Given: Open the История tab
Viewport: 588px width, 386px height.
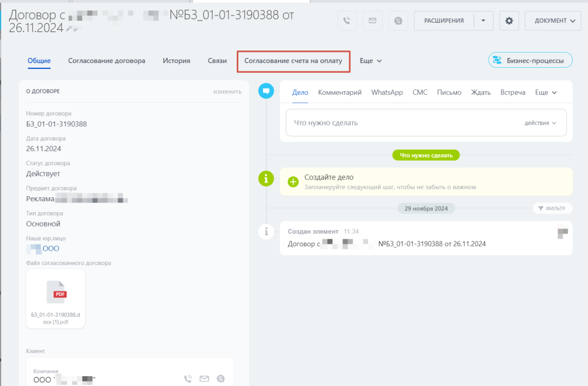Looking at the screenshot, I should coord(176,60).
